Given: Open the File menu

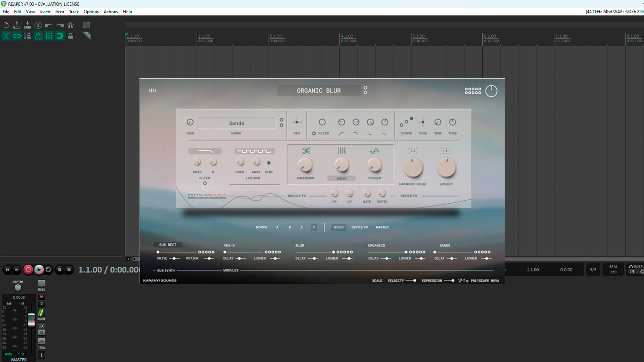Looking at the screenshot, I should coord(6,12).
